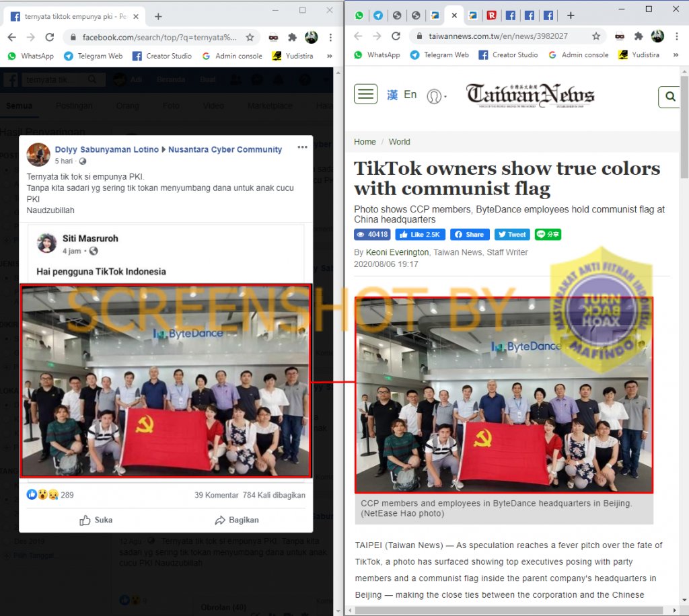Reload the Taiwan News page
This screenshot has height=616, width=689.
[x=396, y=36]
